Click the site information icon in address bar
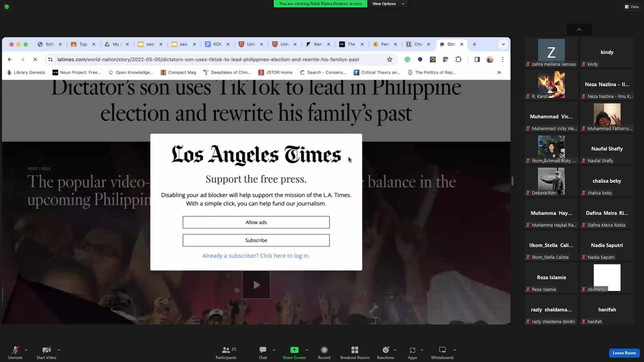 pos(50,59)
